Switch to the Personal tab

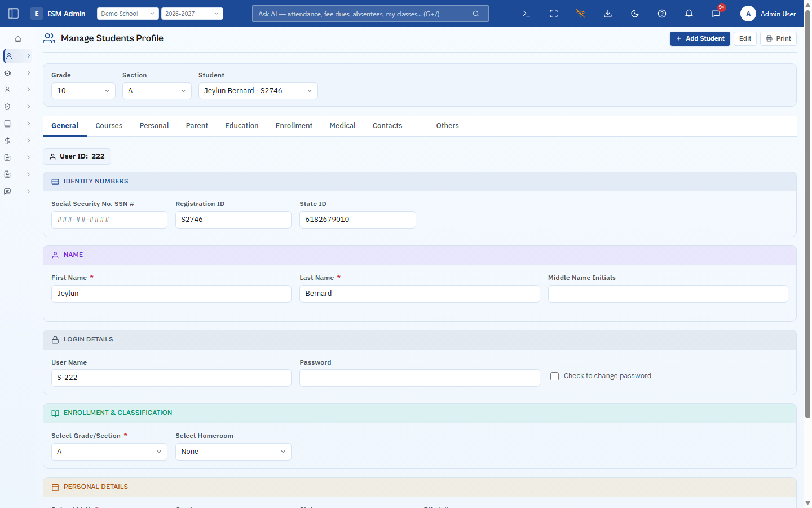click(154, 126)
